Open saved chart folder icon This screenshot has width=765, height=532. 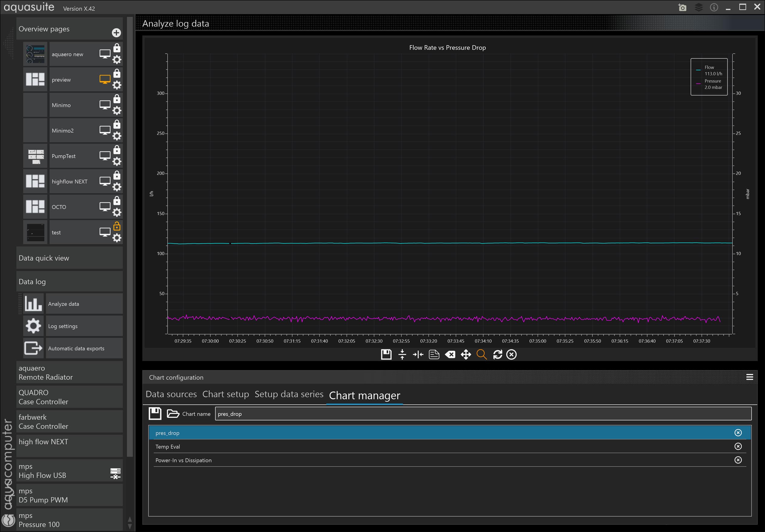coord(173,413)
